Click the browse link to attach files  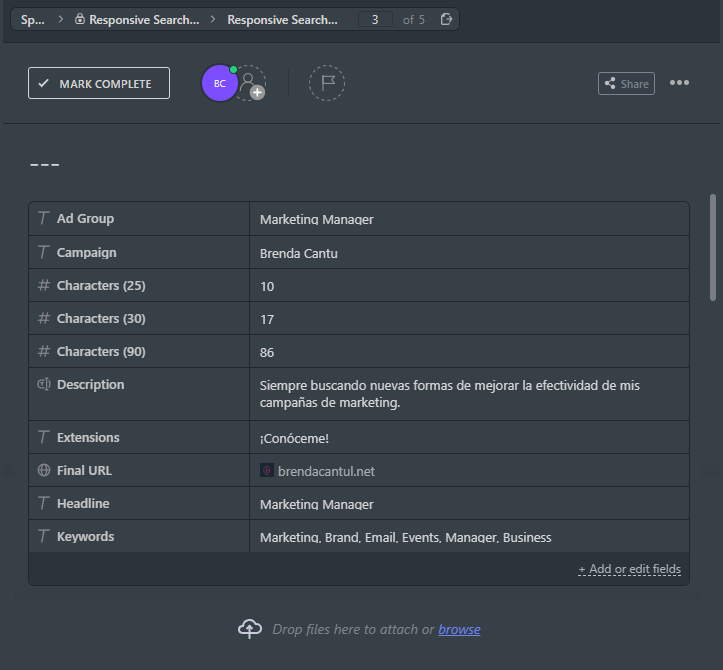459,629
